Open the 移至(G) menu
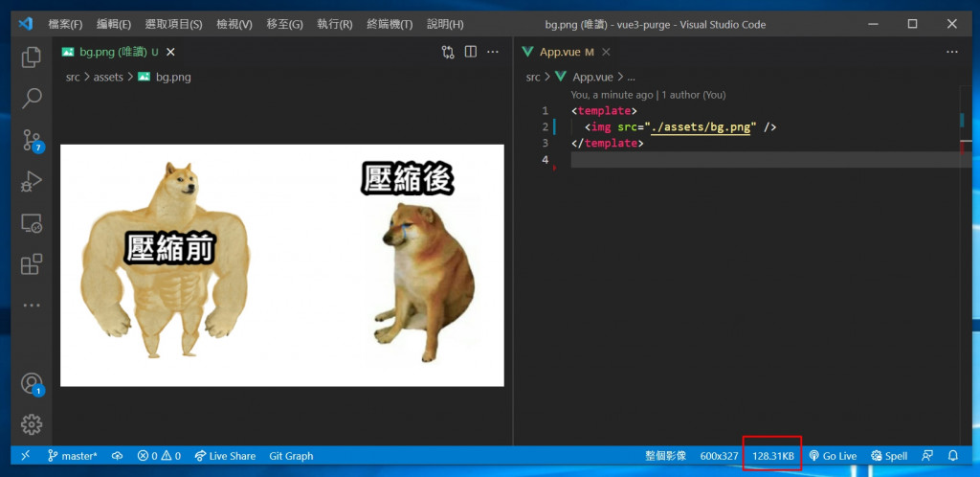 284,24
